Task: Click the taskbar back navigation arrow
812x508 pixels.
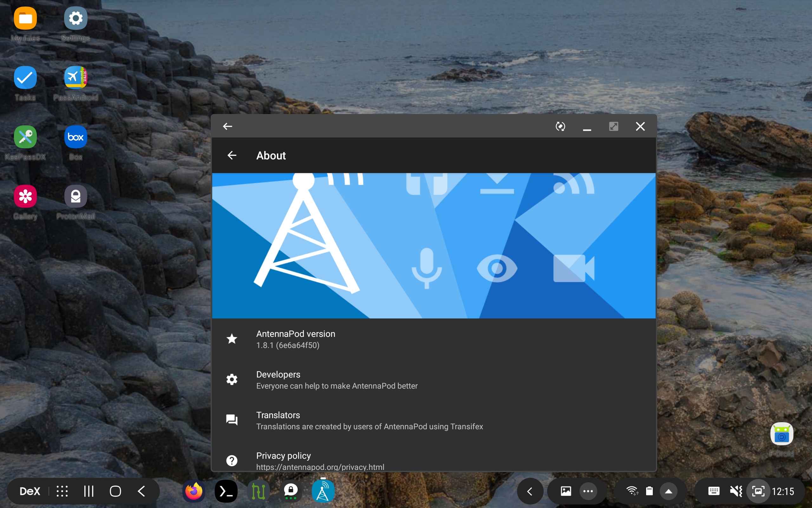Action: click(x=142, y=491)
